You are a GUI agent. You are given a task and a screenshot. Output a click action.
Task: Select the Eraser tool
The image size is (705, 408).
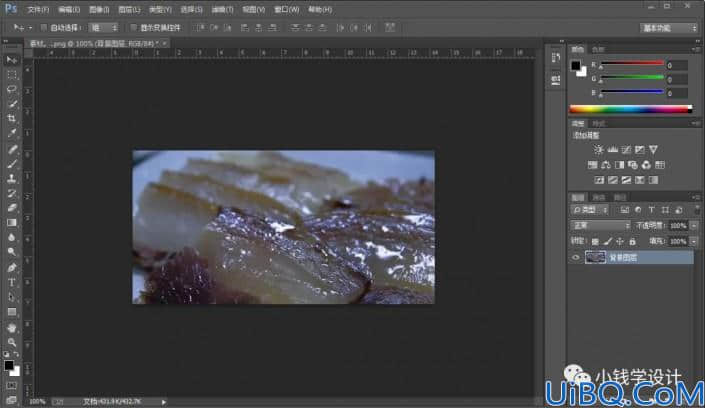point(12,208)
